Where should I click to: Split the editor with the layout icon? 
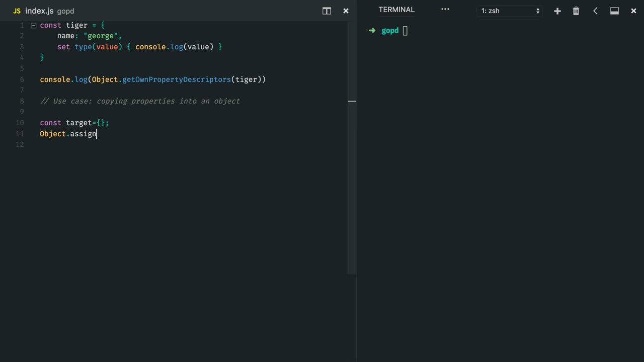point(327,11)
